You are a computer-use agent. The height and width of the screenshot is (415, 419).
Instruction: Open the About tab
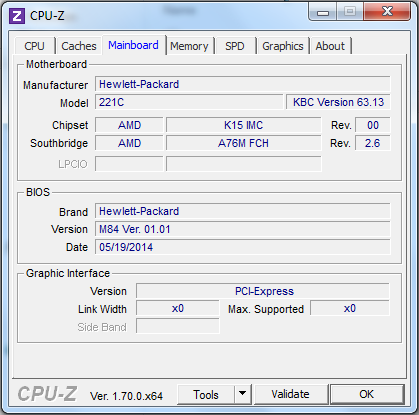point(330,46)
